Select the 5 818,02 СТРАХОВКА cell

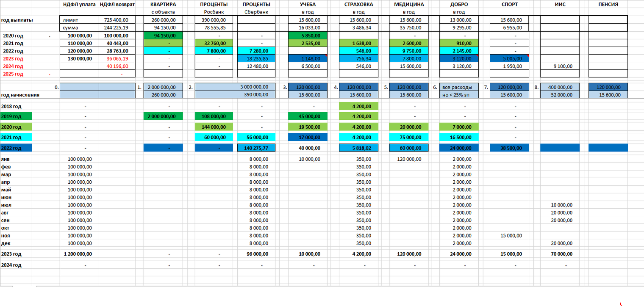(x=358, y=148)
